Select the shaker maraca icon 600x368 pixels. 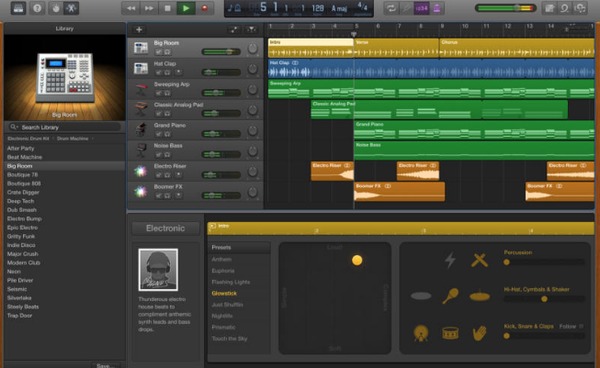[x=450, y=296]
